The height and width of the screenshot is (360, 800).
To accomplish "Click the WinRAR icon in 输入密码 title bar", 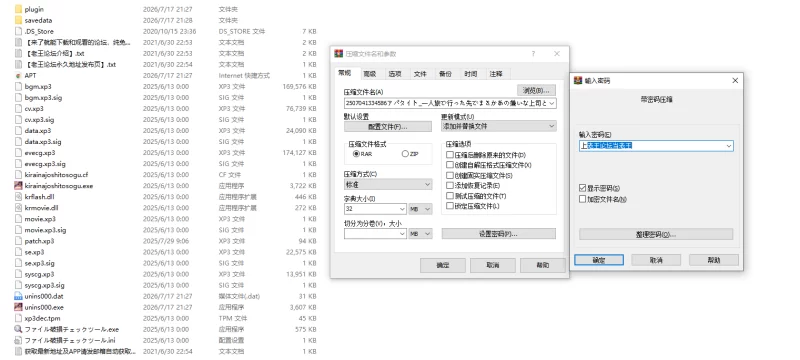I will pos(578,81).
